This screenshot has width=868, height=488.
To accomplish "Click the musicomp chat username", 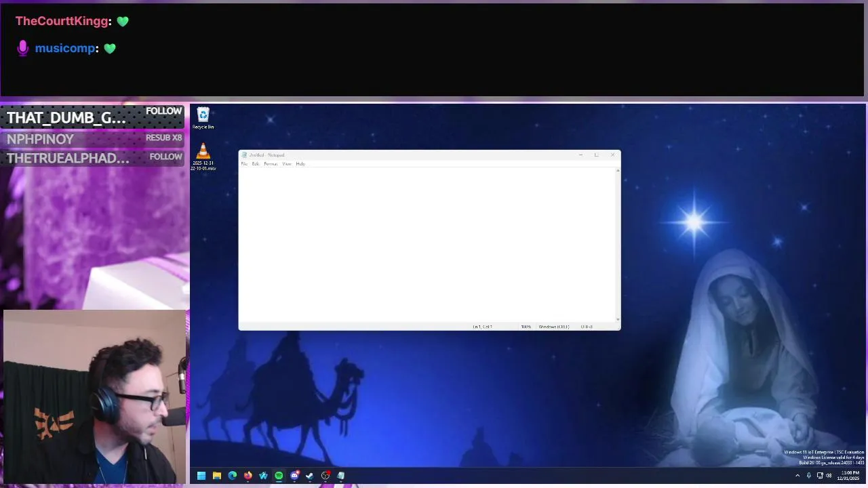I will (65, 48).
